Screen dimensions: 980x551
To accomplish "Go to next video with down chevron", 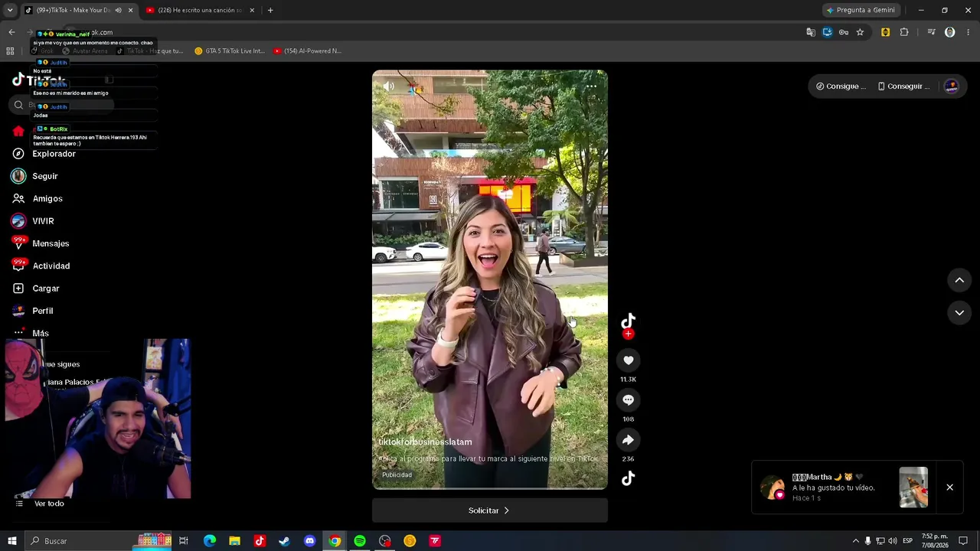I will click(x=959, y=313).
